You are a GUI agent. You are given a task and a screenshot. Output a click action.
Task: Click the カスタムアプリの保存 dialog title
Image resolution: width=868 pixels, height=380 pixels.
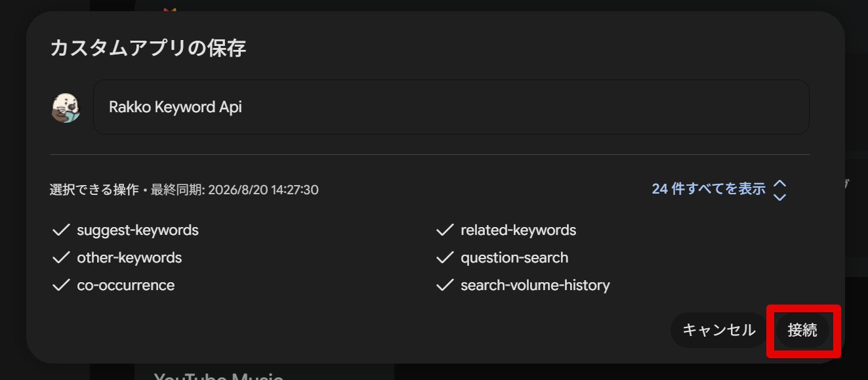coord(148,48)
